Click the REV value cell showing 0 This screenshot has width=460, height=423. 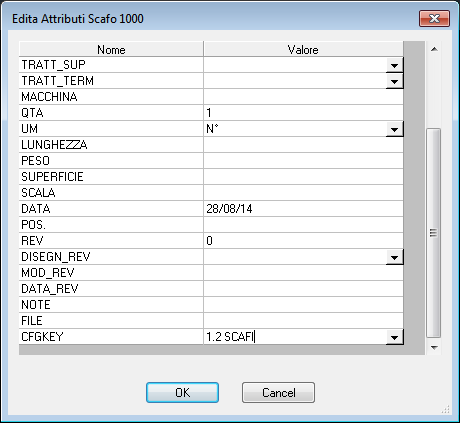point(303,241)
